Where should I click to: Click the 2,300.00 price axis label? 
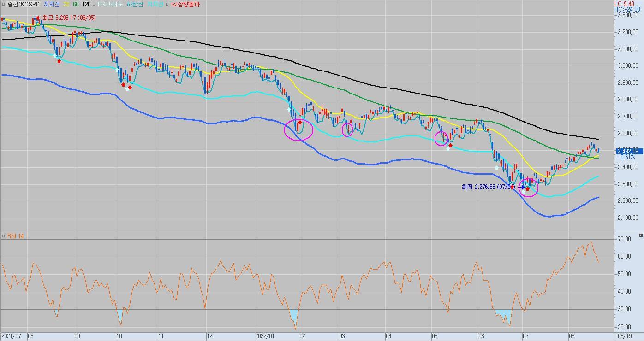tap(628, 184)
